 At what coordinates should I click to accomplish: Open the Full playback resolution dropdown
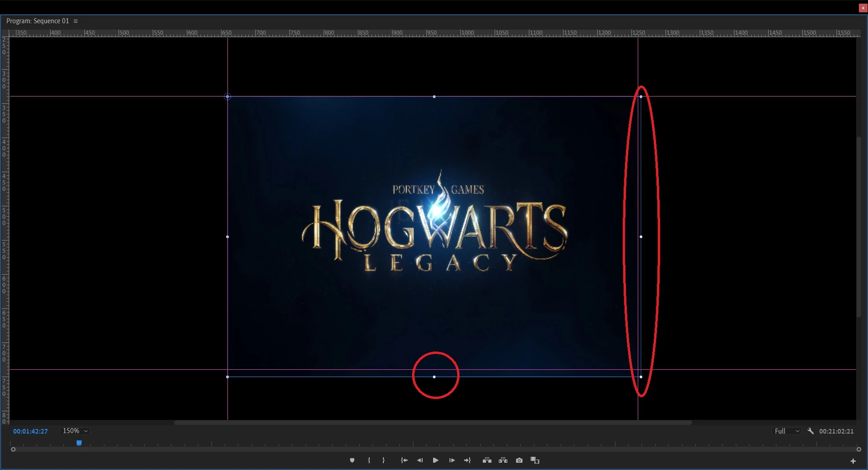(787, 431)
